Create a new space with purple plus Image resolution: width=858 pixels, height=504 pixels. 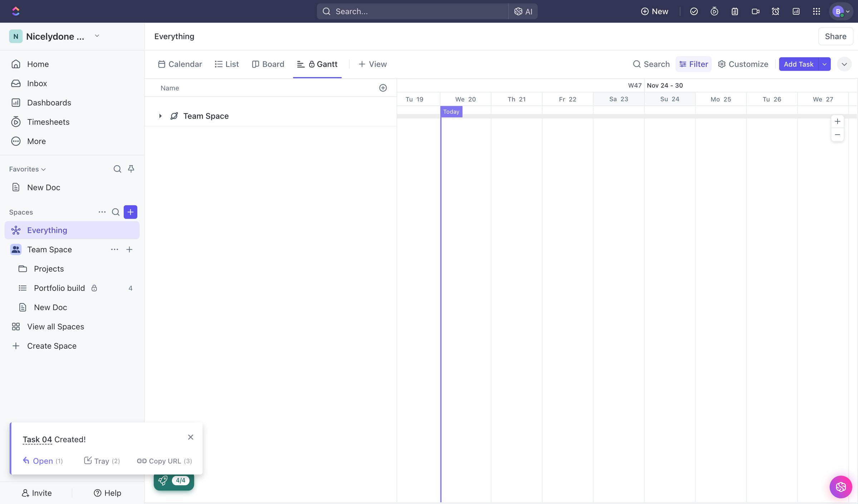tap(130, 212)
